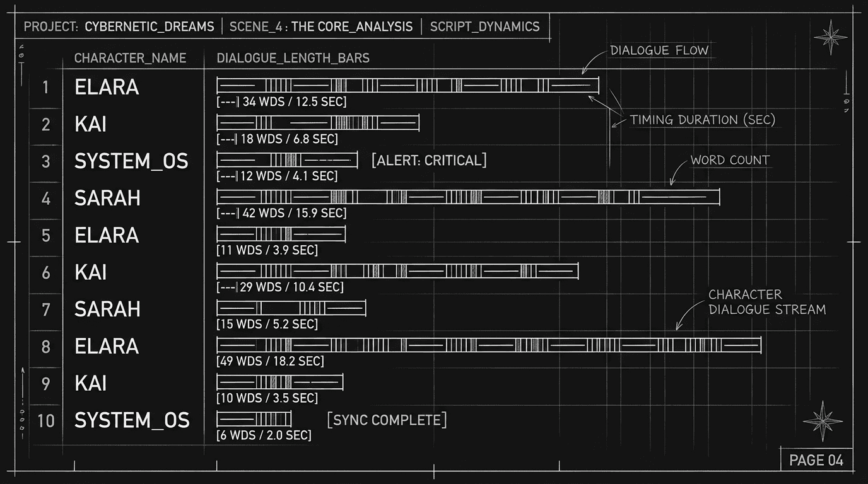Image resolution: width=868 pixels, height=484 pixels.
Task: Click the compass rose in the top-right corner
Action: coord(831,36)
